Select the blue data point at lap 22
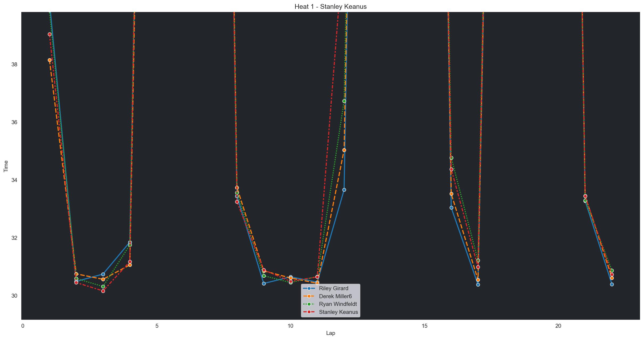 tap(612, 284)
